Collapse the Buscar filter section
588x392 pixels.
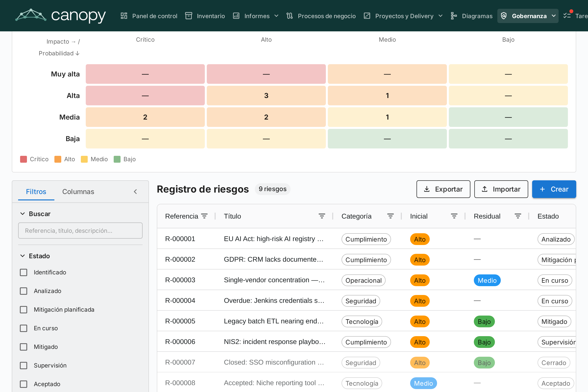[23, 214]
